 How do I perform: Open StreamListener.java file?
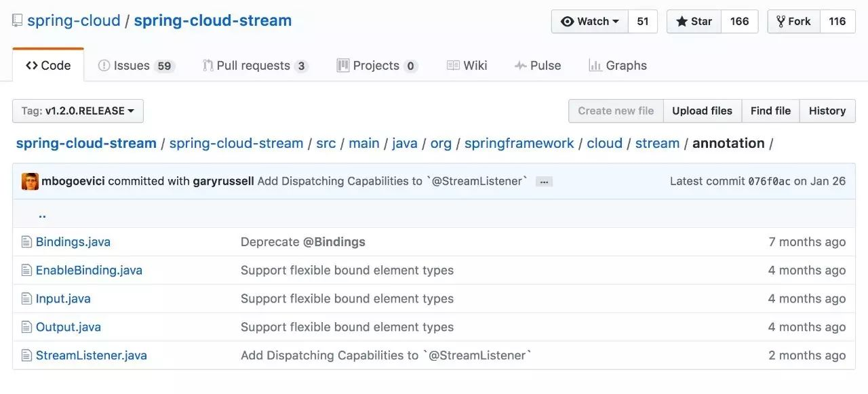(x=92, y=356)
